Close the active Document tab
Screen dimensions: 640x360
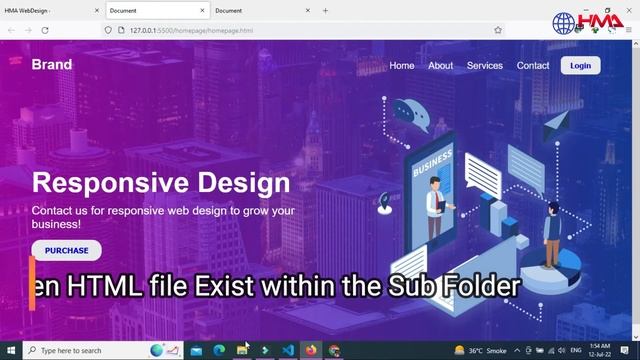[202, 11]
